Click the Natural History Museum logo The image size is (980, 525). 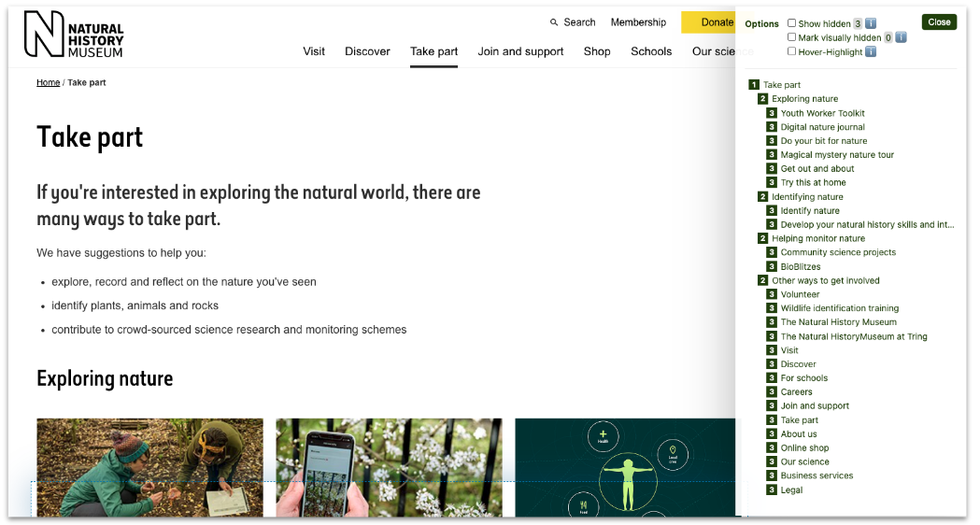click(x=74, y=35)
